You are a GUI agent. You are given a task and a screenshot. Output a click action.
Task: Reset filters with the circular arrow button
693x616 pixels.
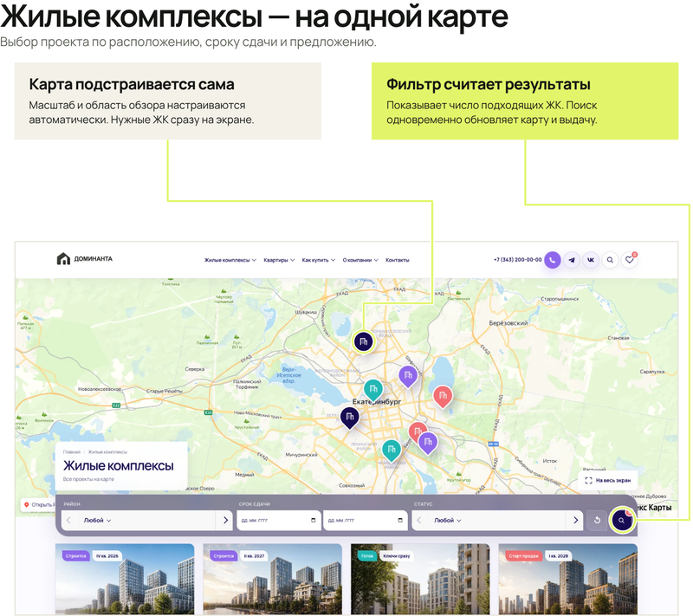(597, 520)
